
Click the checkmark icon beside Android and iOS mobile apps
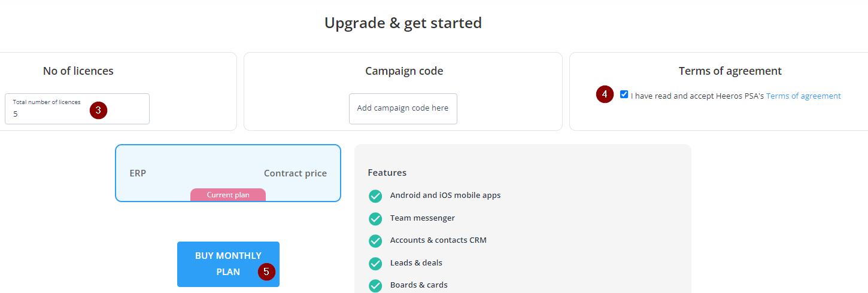[x=375, y=196]
